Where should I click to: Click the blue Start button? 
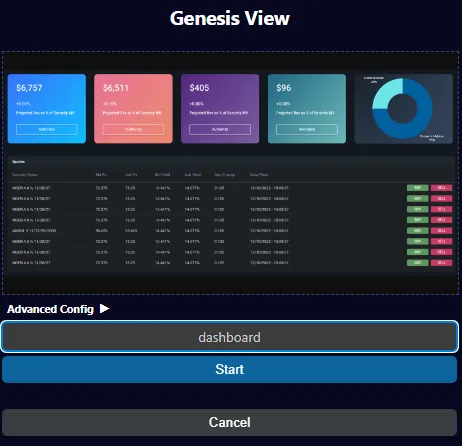(x=229, y=369)
